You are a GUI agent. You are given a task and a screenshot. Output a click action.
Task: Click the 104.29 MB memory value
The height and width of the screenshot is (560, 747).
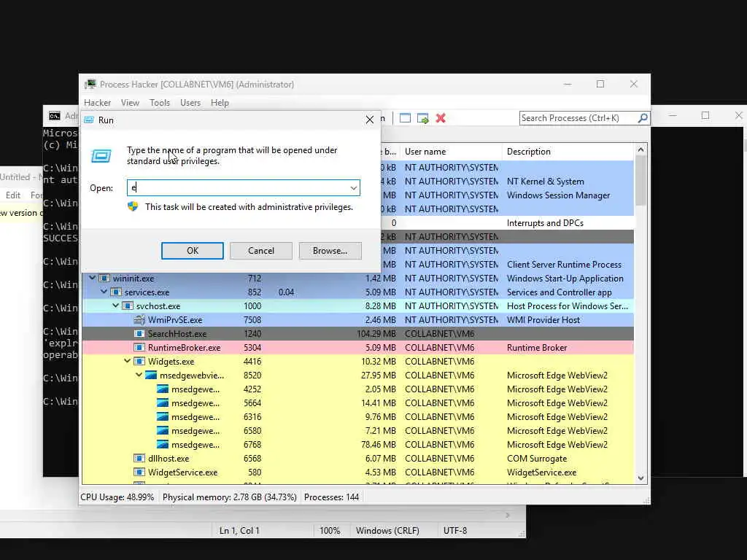376,333
